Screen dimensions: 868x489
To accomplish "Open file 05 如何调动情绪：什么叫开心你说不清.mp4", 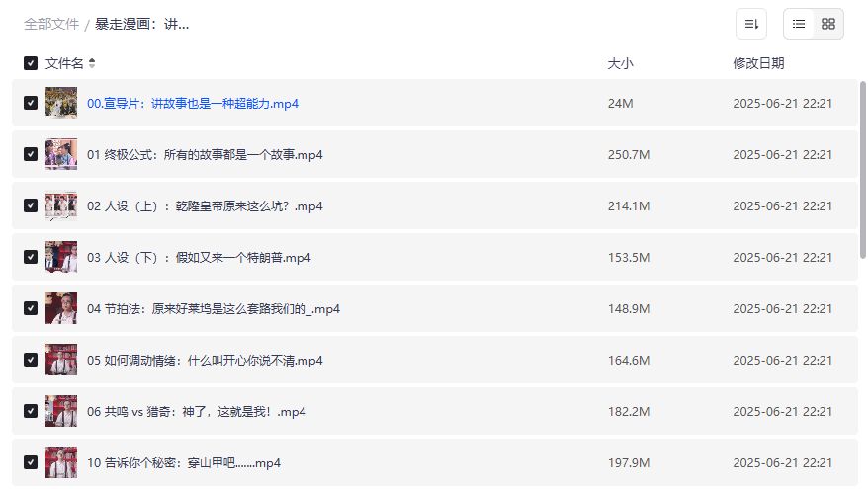I will point(205,361).
